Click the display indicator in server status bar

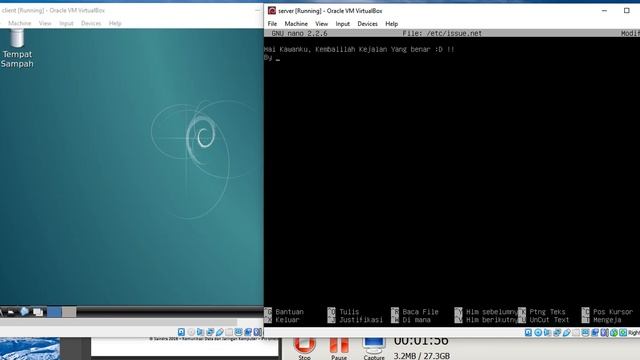click(x=585, y=332)
